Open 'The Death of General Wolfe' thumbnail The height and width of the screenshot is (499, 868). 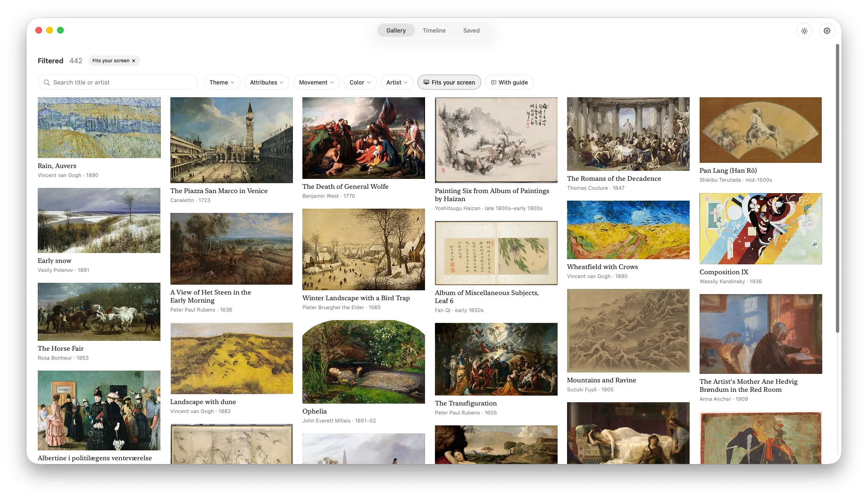pyautogui.click(x=364, y=138)
